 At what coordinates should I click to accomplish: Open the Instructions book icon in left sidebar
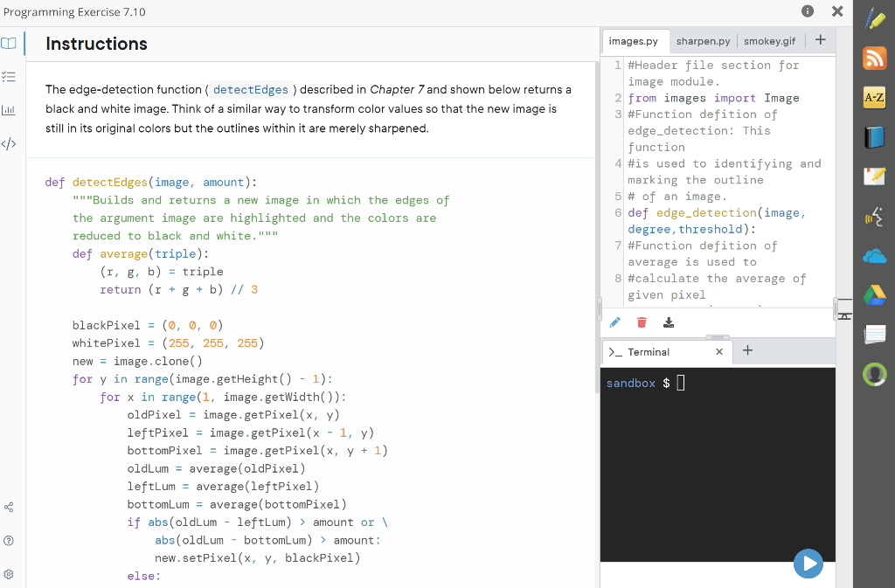click(9, 42)
